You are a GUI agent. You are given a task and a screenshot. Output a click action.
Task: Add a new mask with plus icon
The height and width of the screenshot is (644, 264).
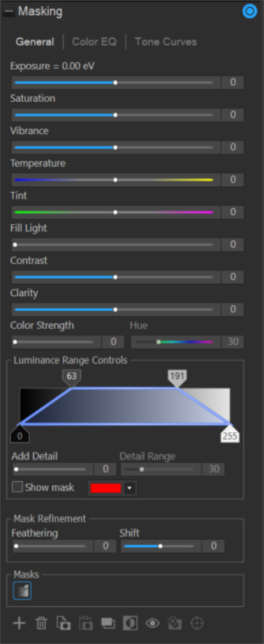pos(19,623)
